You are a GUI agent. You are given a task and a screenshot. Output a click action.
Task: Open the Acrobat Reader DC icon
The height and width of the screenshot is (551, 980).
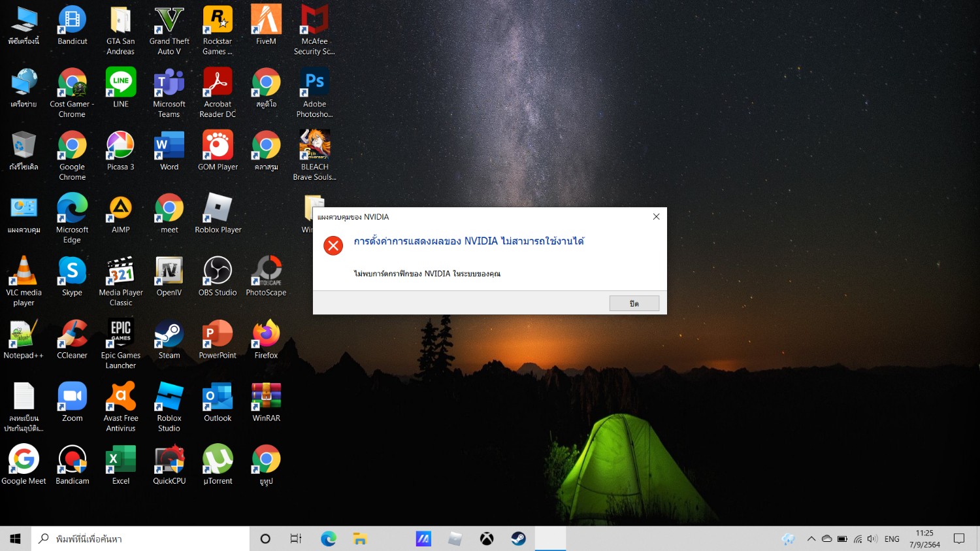[x=218, y=93]
